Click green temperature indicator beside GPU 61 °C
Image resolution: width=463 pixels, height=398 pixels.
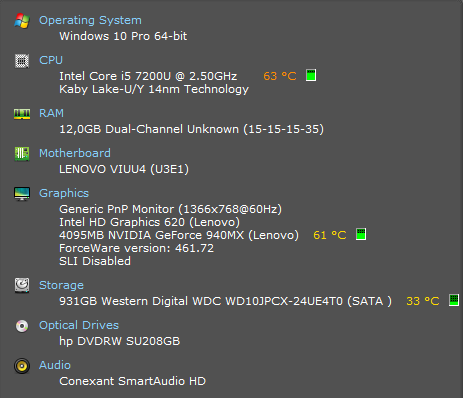coord(361,234)
